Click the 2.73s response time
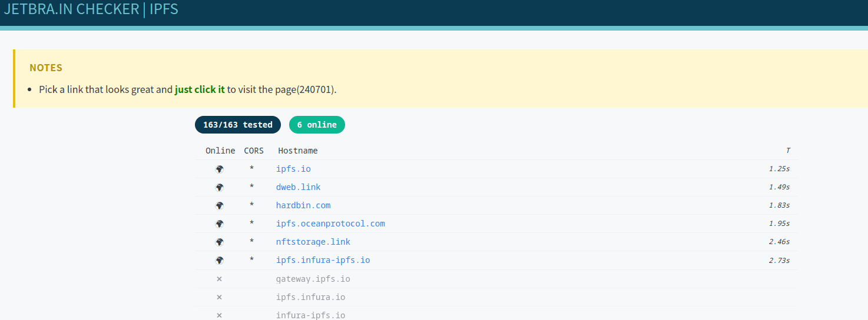The width and height of the screenshot is (868, 320). (779, 260)
